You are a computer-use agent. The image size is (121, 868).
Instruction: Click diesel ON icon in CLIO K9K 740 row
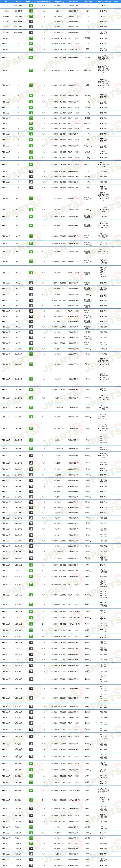tap(31, 316)
